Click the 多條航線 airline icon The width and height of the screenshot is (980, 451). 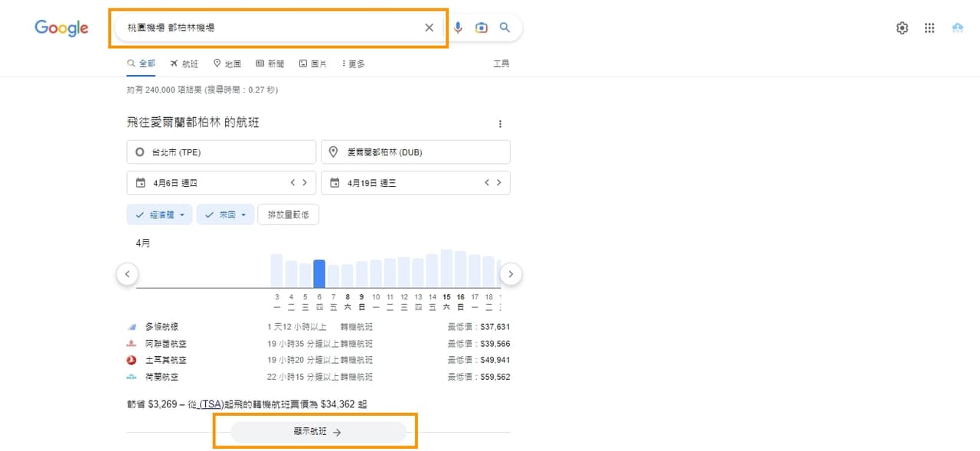tap(131, 326)
